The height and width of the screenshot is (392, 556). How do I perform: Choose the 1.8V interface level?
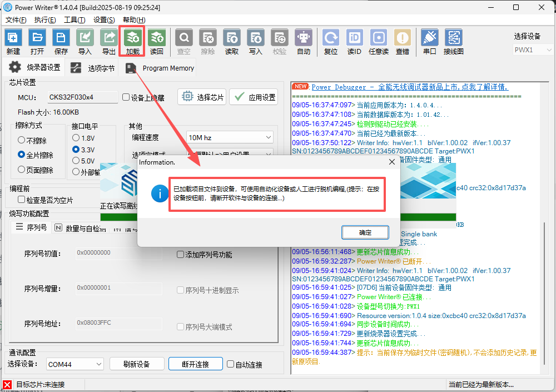coord(76,138)
